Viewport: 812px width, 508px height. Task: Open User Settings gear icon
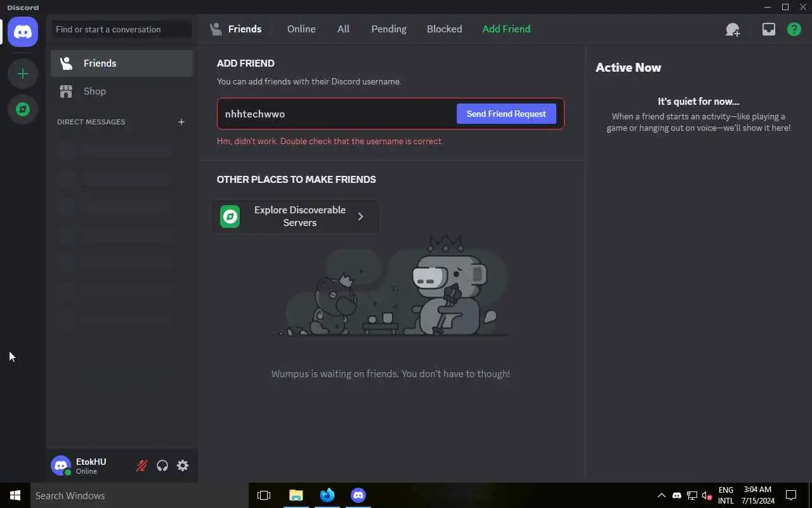click(x=183, y=465)
